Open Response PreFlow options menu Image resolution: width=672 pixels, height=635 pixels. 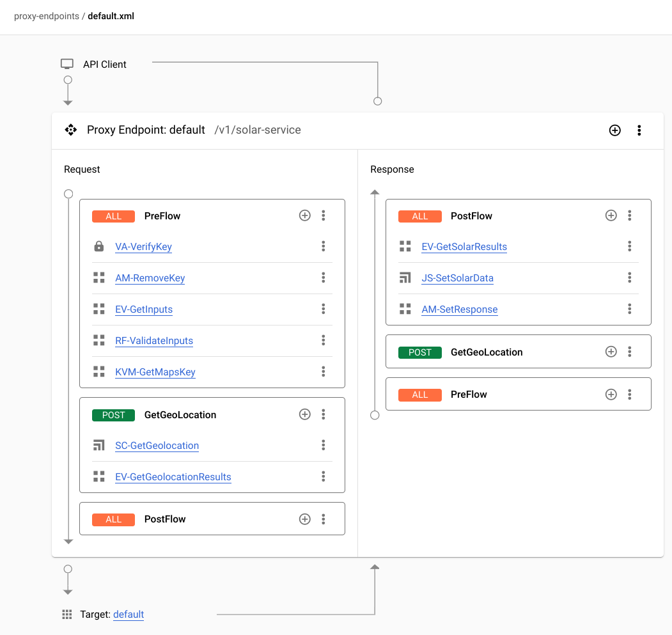(630, 395)
